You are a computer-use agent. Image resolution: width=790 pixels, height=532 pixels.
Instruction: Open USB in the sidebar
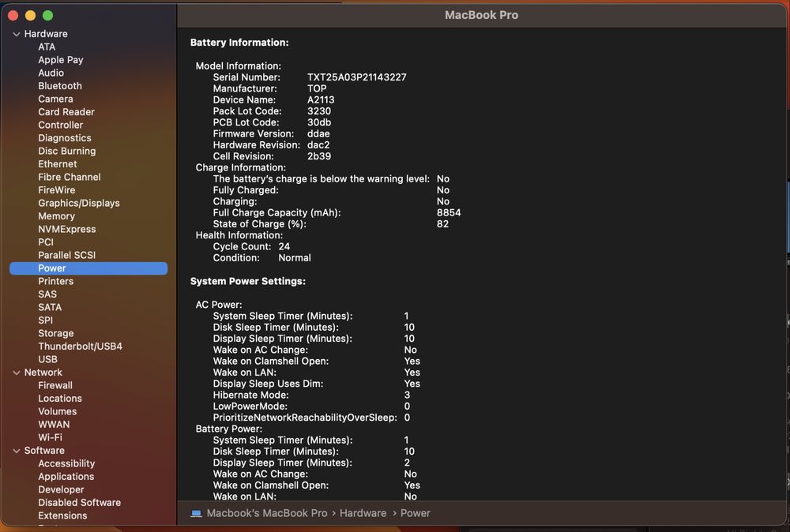47,359
